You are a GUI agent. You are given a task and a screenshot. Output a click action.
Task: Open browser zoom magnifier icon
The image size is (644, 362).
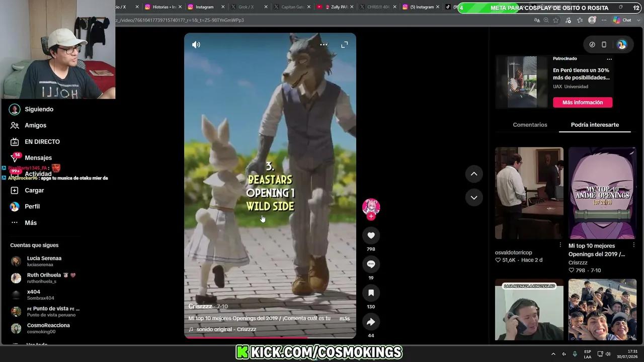[546, 20]
